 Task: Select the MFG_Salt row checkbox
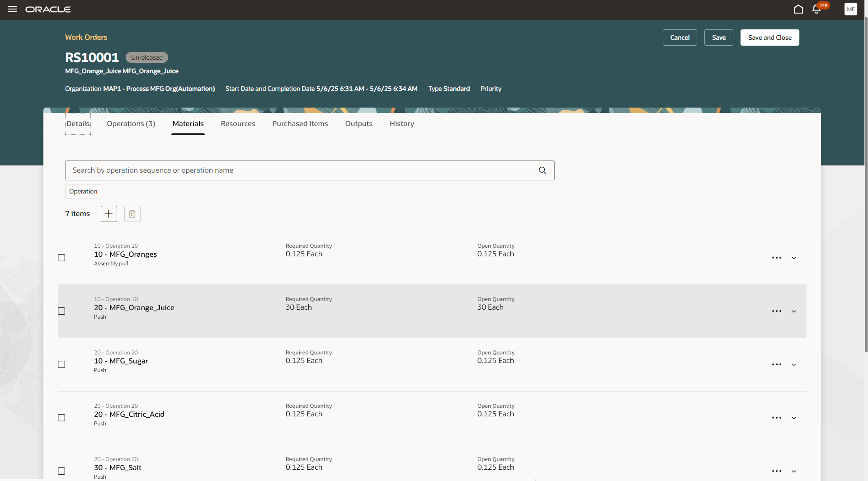pyautogui.click(x=61, y=471)
